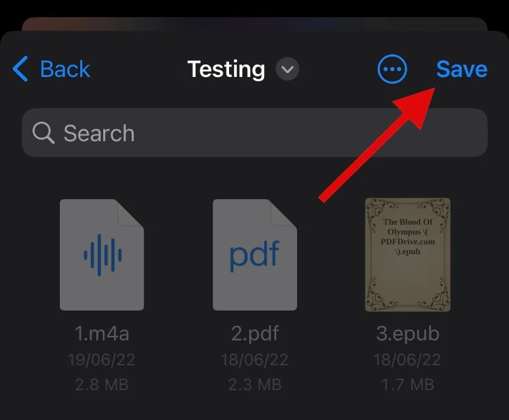Click the 3.epub file name
The height and width of the screenshot is (420, 509).
(408, 333)
